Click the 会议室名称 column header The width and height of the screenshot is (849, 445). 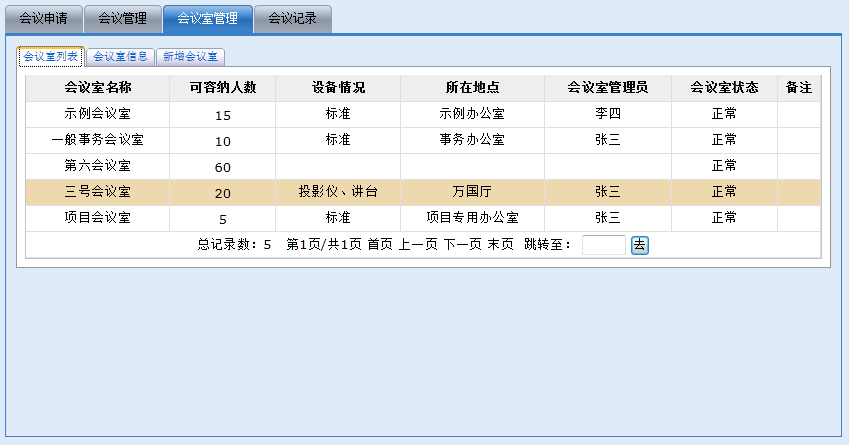pyautogui.click(x=97, y=88)
